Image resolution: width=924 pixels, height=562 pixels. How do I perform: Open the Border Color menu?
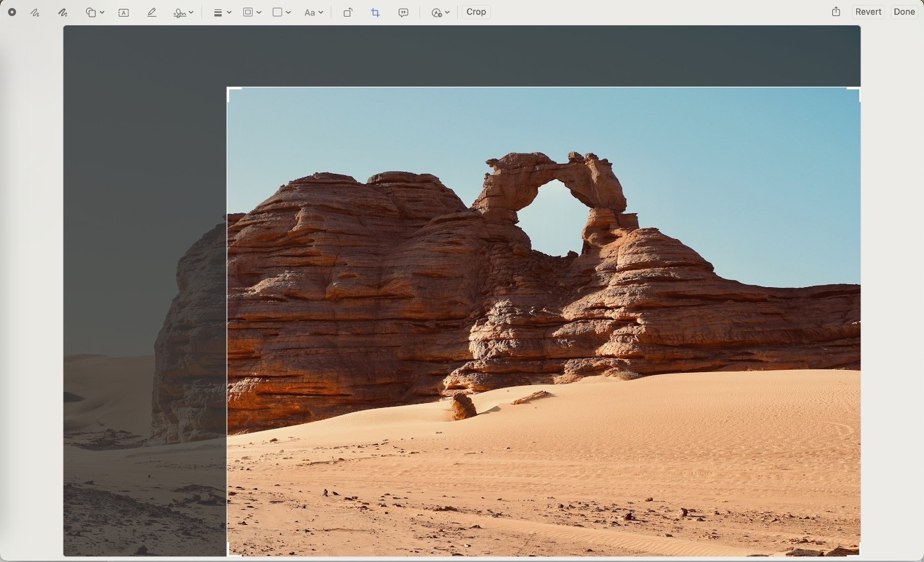pos(252,12)
